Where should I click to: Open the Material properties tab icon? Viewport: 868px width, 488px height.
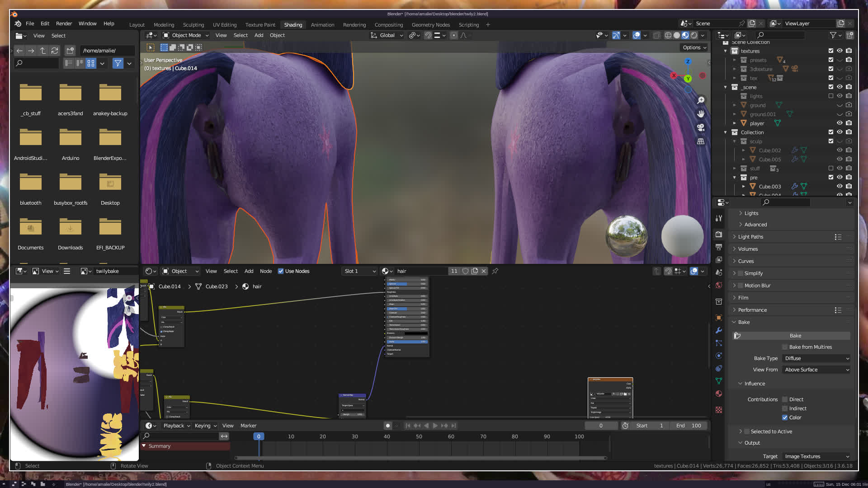tap(719, 394)
